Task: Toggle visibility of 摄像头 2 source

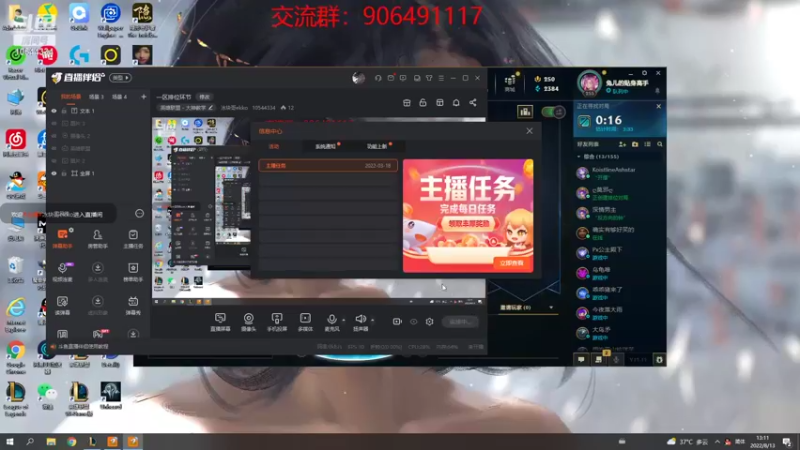Action: (x=54, y=136)
